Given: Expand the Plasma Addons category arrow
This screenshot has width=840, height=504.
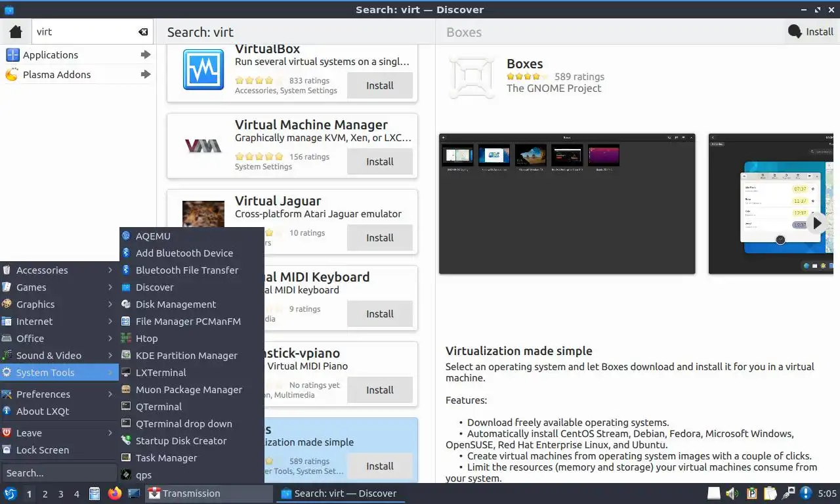Looking at the screenshot, I should (146, 75).
